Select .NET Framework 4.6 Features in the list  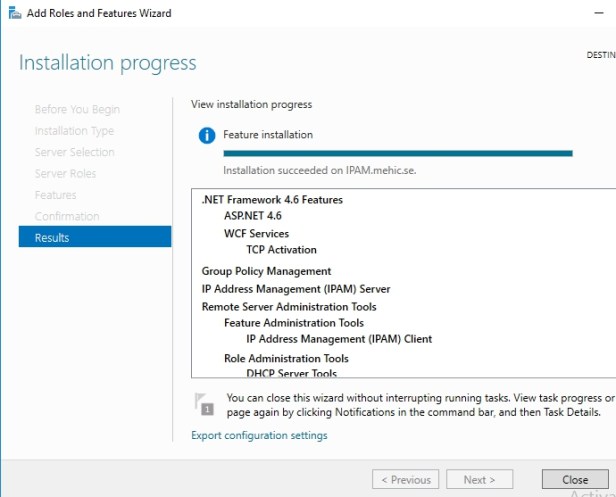tap(272, 199)
